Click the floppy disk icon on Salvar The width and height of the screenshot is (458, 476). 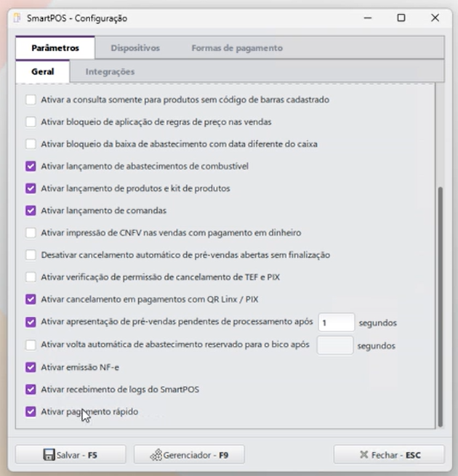(49, 455)
